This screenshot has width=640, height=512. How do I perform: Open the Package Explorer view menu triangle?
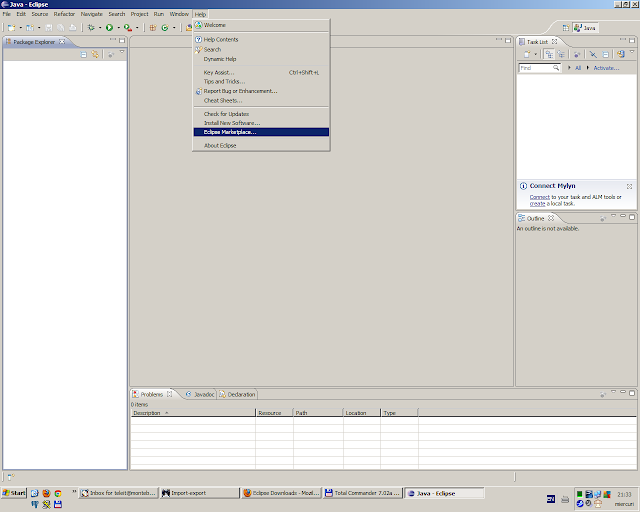(x=122, y=52)
